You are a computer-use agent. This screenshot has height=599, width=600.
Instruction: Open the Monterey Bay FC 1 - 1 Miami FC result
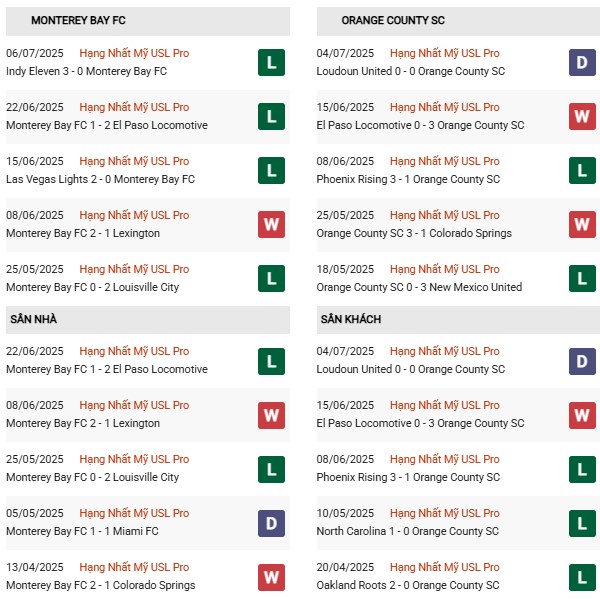click(82, 532)
